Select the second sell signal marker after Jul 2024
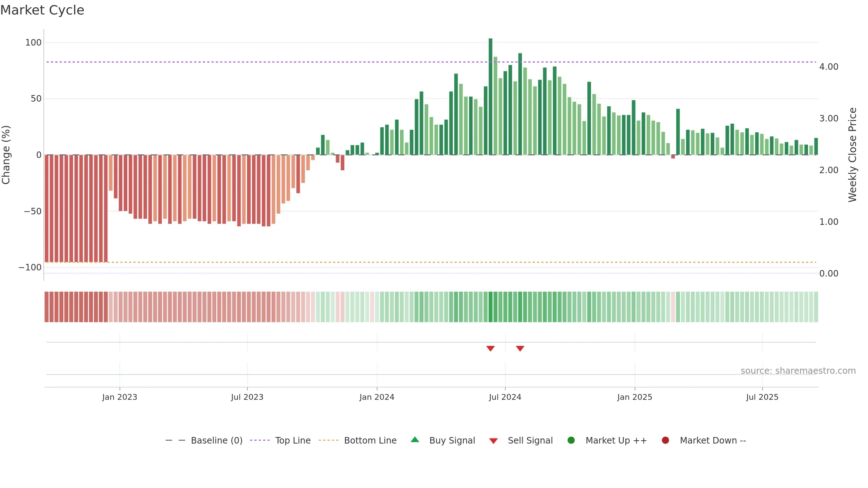 coord(520,348)
